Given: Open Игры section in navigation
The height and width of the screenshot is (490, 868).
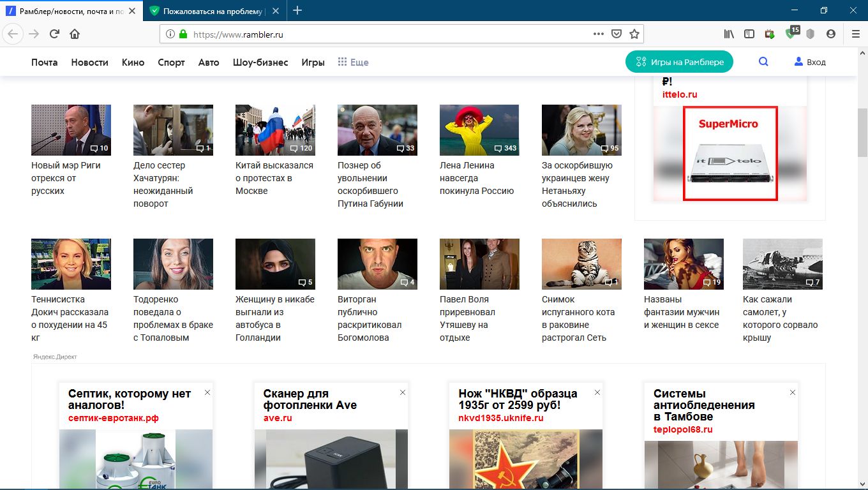Looking at the screenshot, I should [313, 62].
